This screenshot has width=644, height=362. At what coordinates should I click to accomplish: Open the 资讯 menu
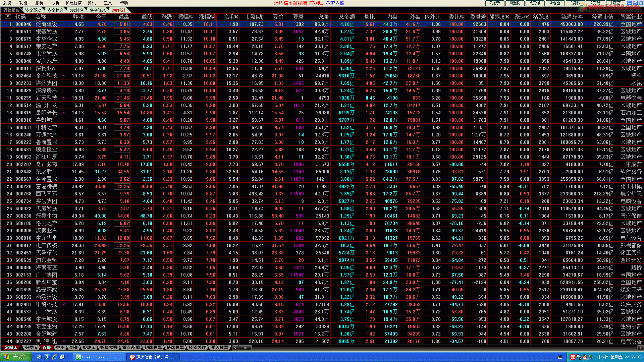point(92,3)
